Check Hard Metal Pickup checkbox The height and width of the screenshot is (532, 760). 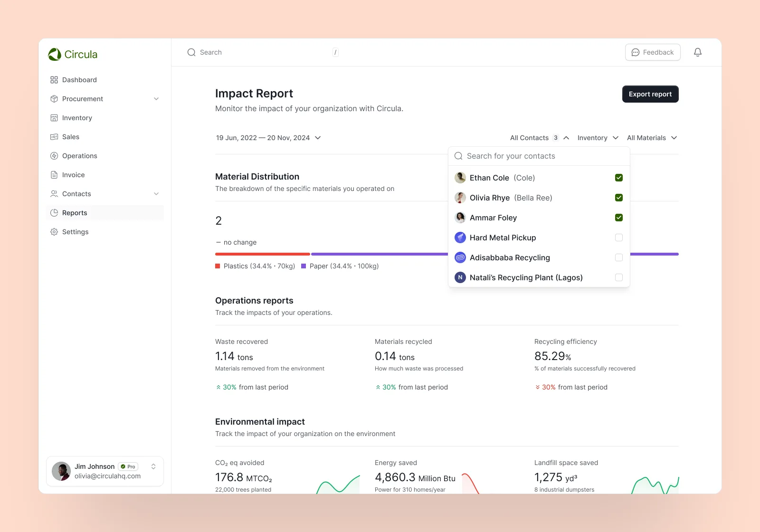point(619,237)
